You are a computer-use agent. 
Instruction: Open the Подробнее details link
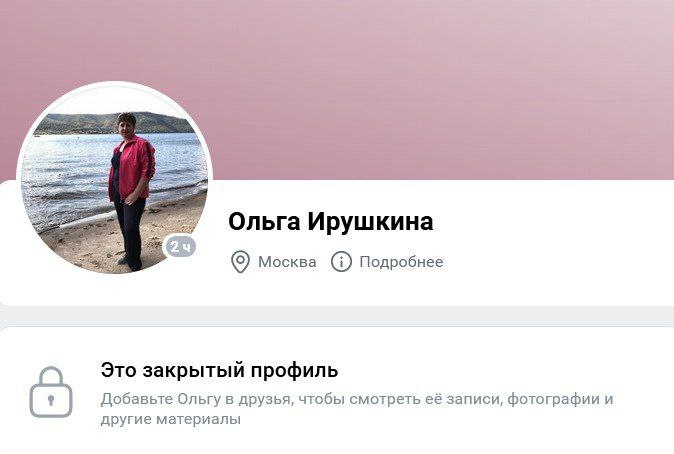click(401, 261)
